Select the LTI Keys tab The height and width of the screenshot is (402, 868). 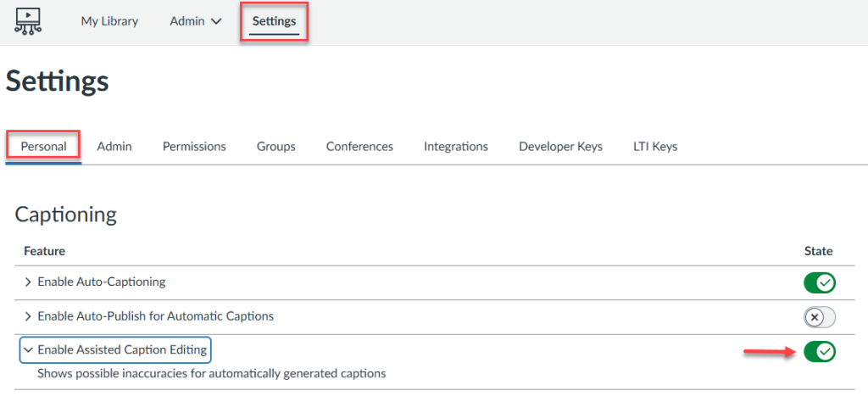(x=655, y=146)
